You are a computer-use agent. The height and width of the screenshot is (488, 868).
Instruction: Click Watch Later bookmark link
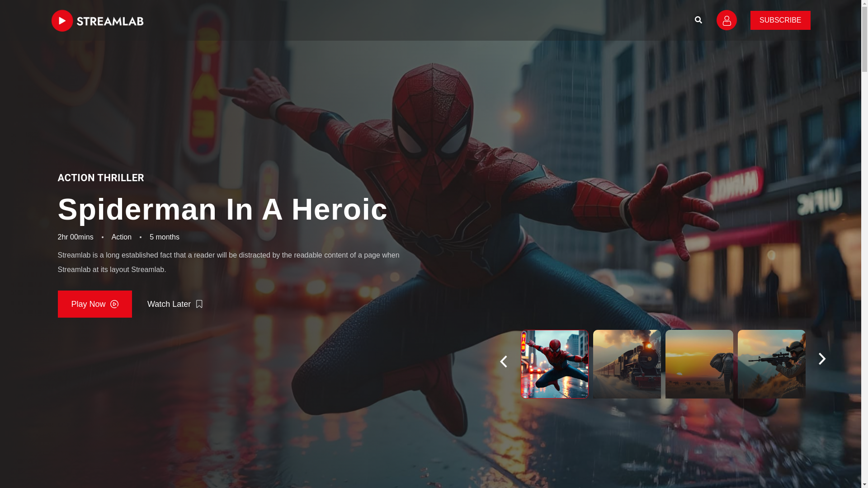(x=175, y=304)
